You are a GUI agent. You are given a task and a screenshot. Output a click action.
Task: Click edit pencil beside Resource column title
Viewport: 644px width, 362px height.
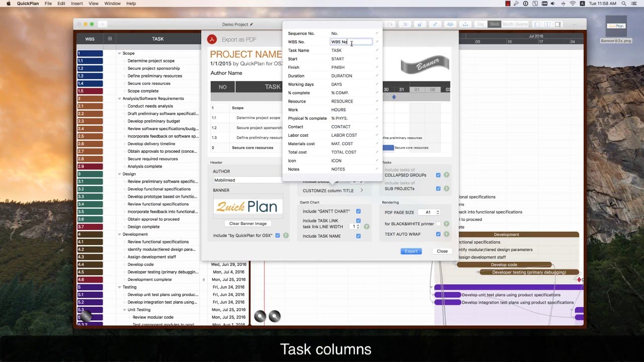click(376, 101)
